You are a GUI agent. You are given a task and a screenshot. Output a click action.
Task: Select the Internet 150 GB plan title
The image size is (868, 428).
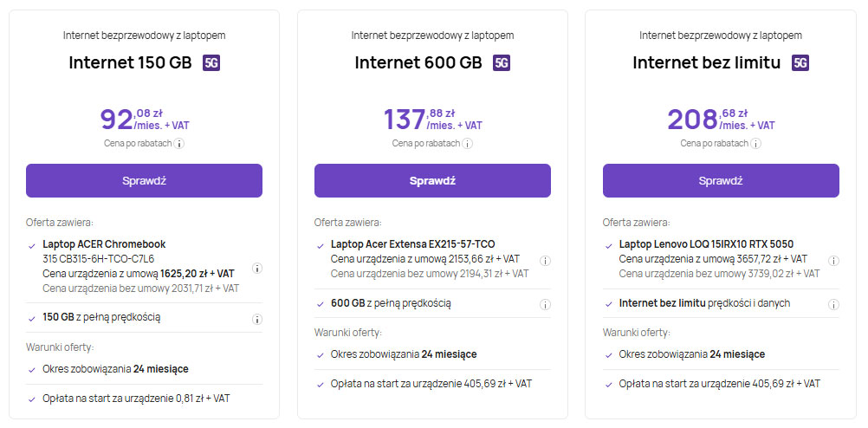coord(132,62)
